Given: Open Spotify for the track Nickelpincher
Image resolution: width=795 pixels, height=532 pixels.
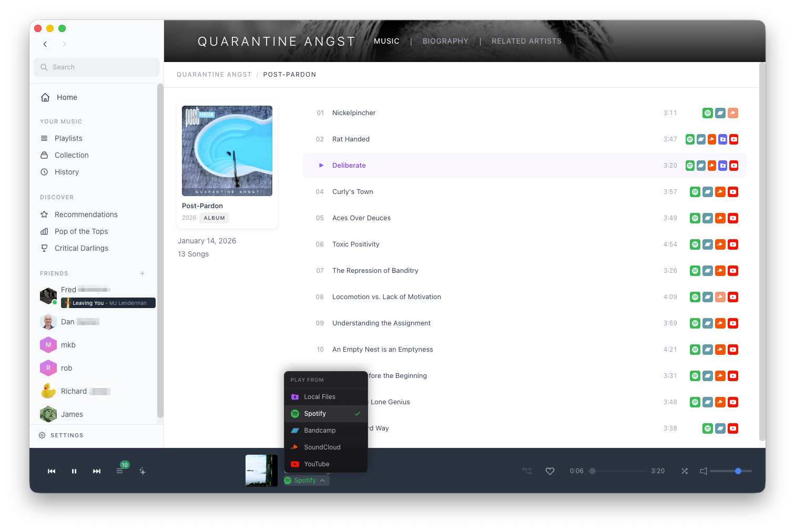Looking at the screenshot, I should pos(707,112).
